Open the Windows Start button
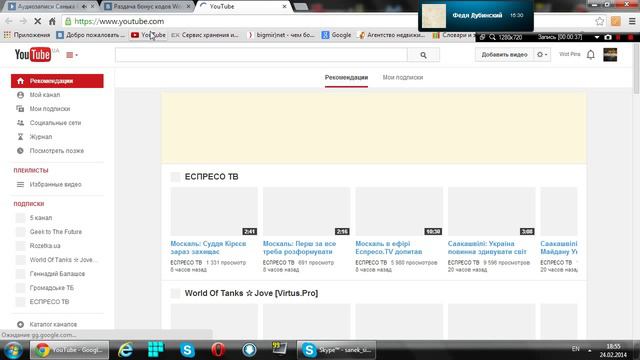The height and width of the screenshot is (360, 640). pos(13,350)
